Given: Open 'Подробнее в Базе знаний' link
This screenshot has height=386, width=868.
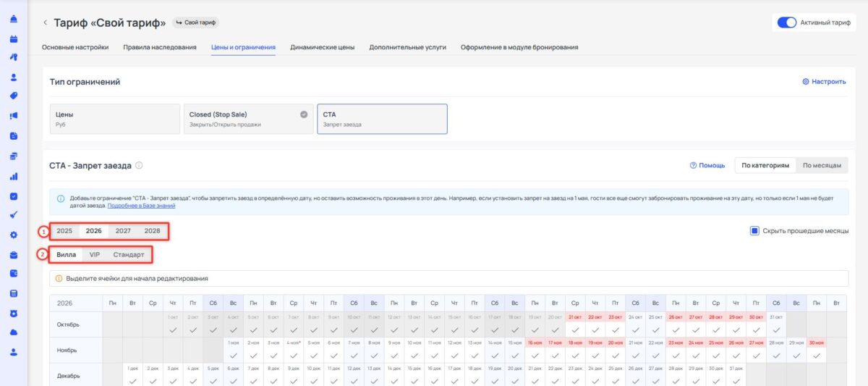Looking at the screenshot, I should (141, 206).
